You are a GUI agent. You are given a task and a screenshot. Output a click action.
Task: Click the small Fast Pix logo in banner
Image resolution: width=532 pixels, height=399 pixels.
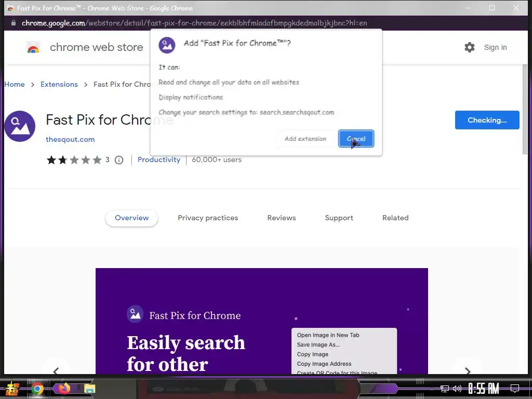[135, 314]
